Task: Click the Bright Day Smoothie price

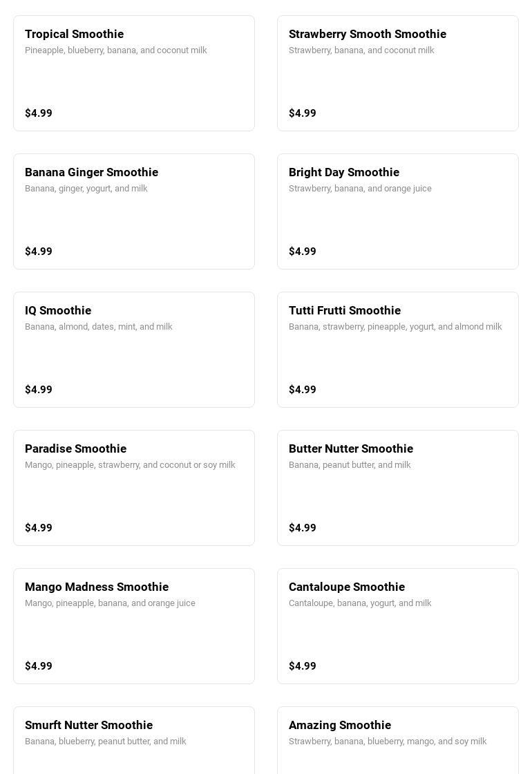Action: coord(303,252)
